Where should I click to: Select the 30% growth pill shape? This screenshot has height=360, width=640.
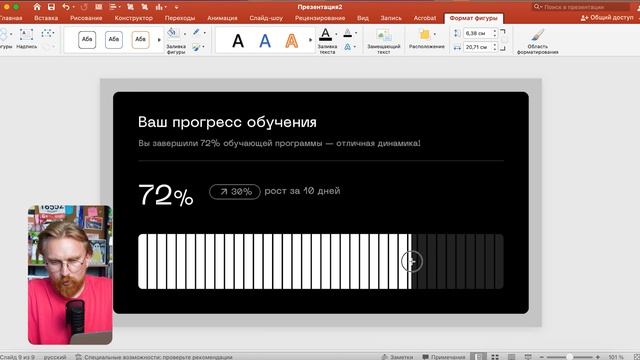tap(235, 191)
